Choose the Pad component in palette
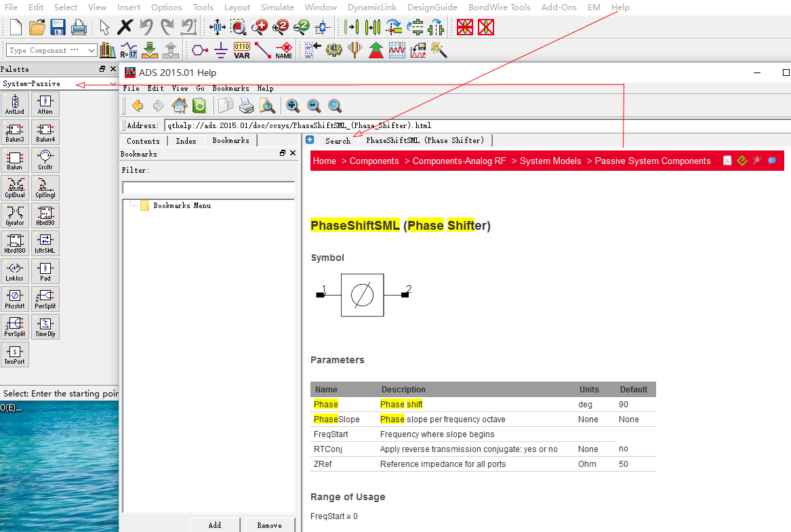The width and height of the screenshot is (791, 532). pyautogui.click(x=45, y=271)
